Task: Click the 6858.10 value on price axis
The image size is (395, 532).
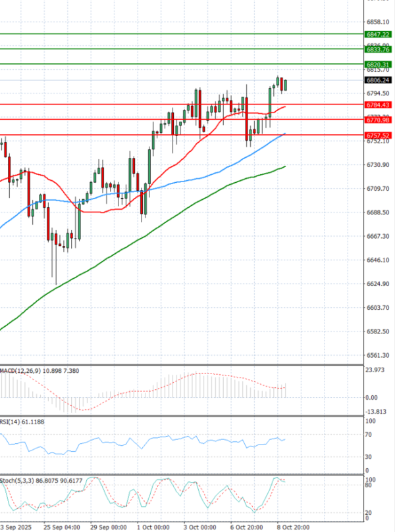Action: point(377,22)
